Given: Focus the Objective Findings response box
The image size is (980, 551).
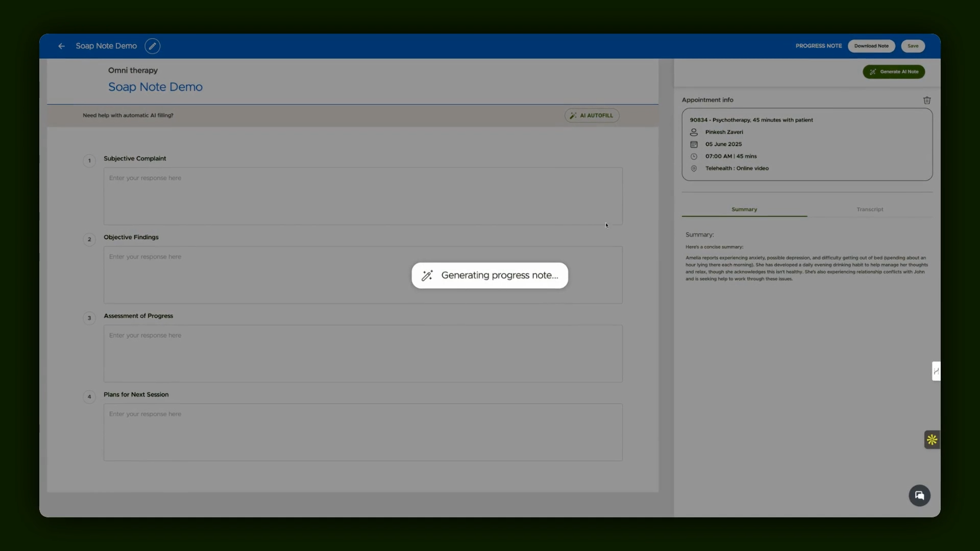Looking at the screenshot, I should pyautogui.click(x=363, y=275).
